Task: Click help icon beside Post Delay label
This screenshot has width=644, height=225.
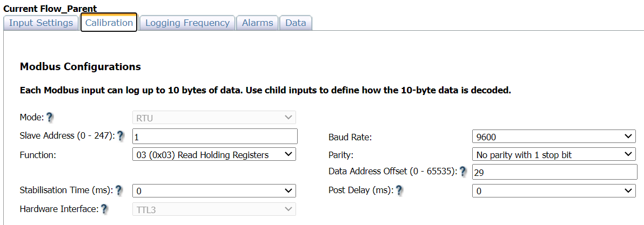Action: coord(399,190)
